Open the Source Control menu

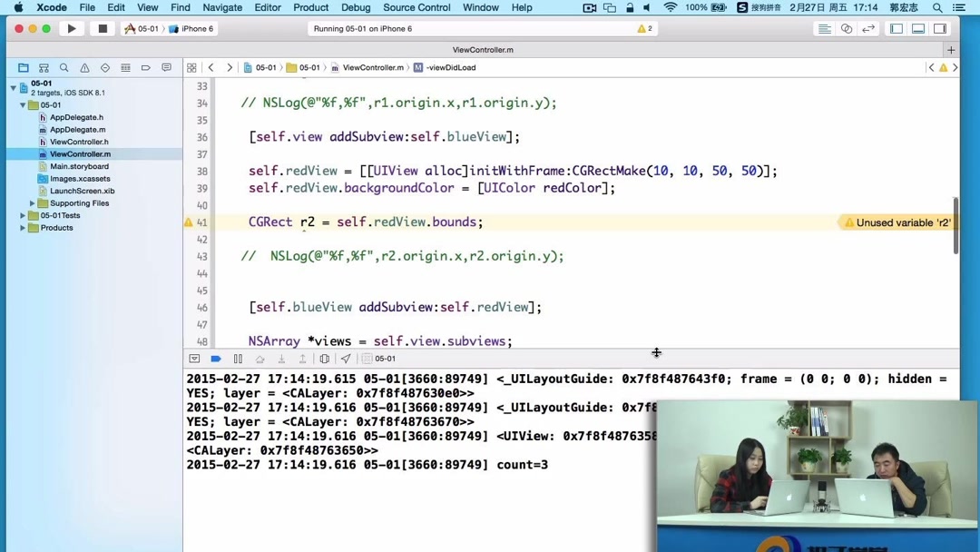pos(416,7)
